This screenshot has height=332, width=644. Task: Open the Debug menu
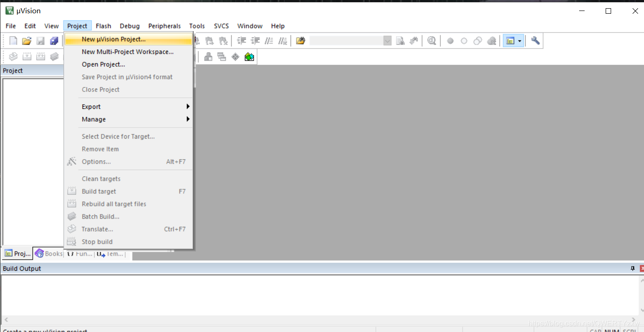pos(130,26)
